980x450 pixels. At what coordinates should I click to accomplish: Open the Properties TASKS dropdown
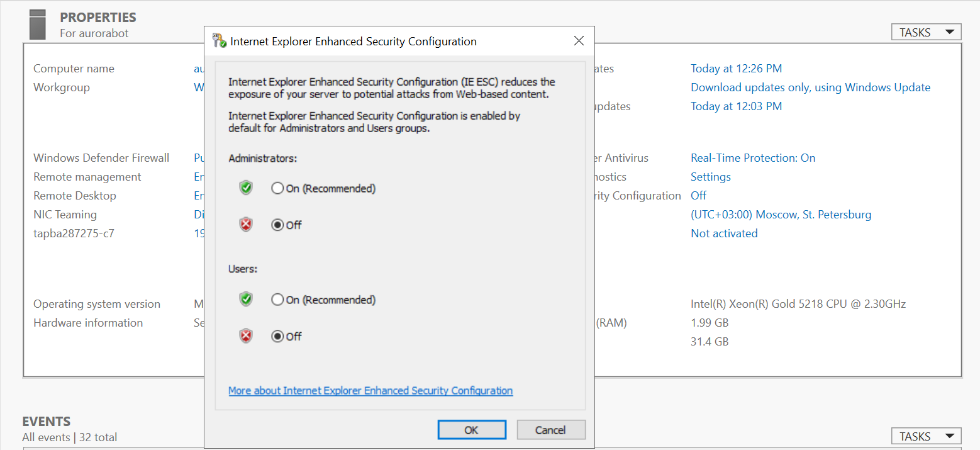point(926,33)
